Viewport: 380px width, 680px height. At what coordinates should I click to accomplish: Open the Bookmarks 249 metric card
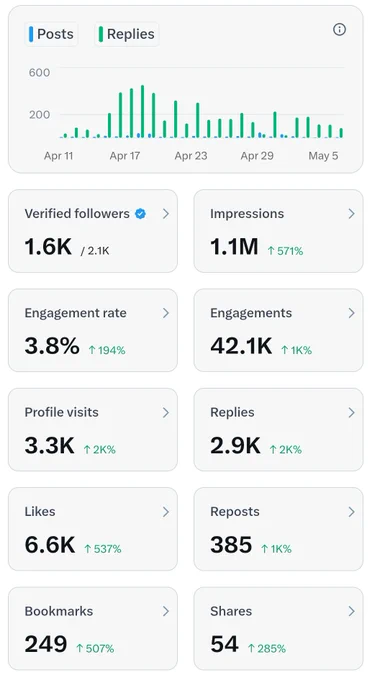click(93, 628)
